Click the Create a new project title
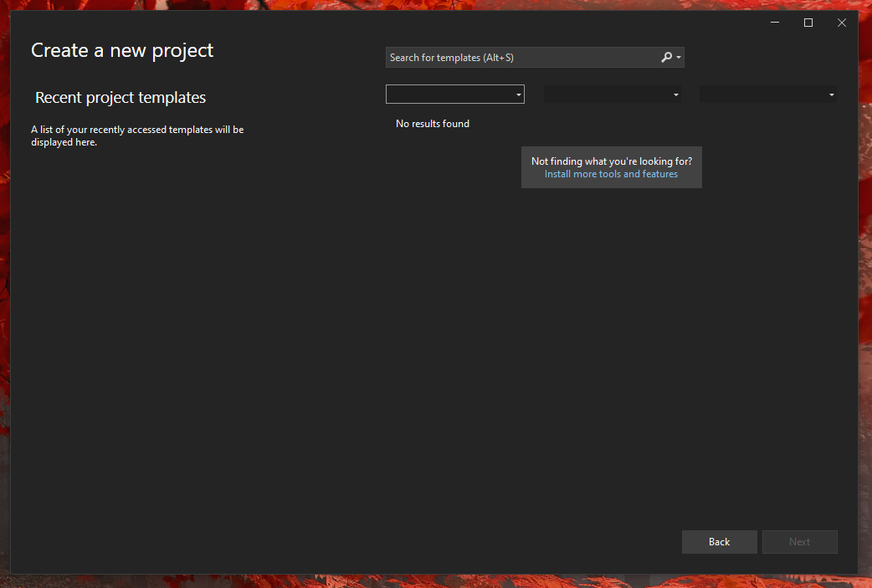872x588 pixels. 122,50
